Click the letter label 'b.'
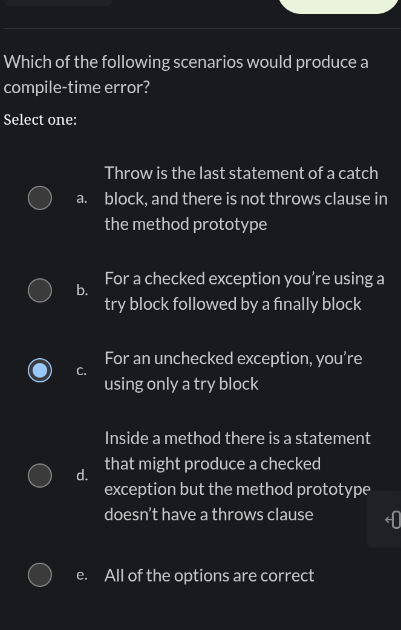Screen dimensions: 401x630 point(82,290)
